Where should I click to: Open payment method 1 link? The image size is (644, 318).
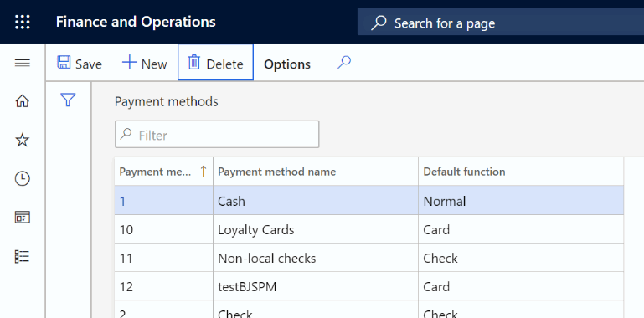(x=122, y=202)
